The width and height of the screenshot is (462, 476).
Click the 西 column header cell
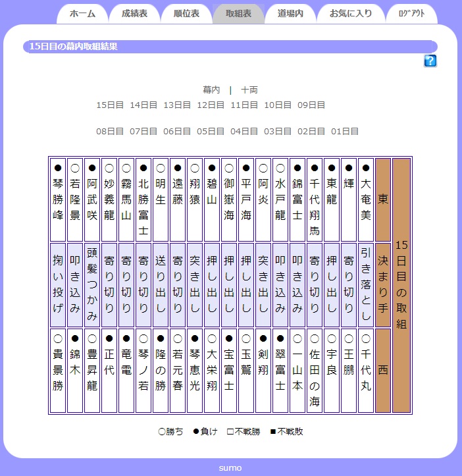[383, 371]
